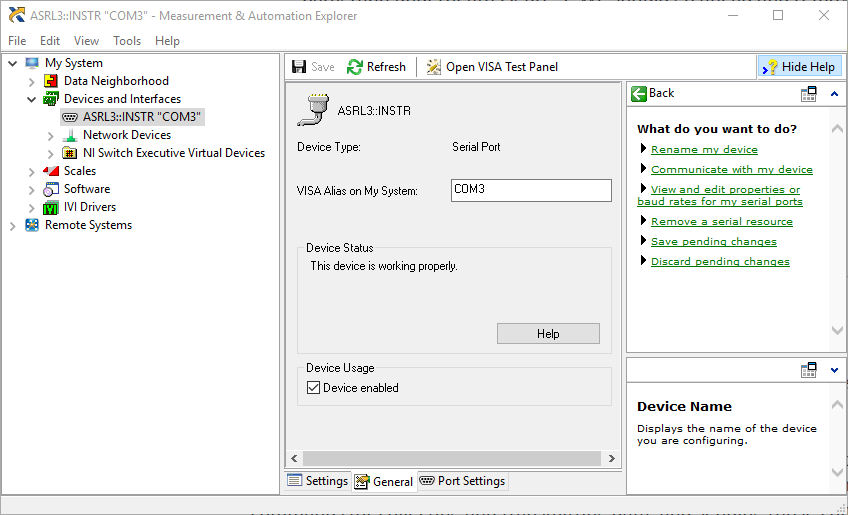Select the Network Devices icon in tree
The height and width of the screenshot is (515, 848).
coord(70,135)
